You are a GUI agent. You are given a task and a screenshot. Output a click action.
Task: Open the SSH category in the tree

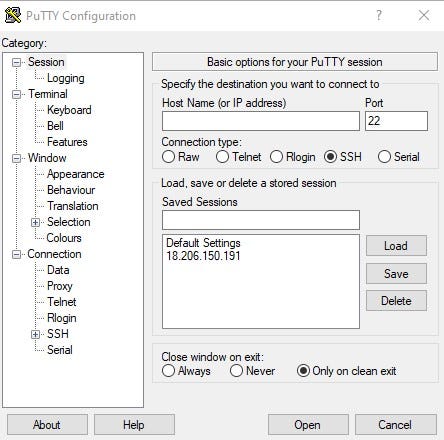click(x=58, y=334)
